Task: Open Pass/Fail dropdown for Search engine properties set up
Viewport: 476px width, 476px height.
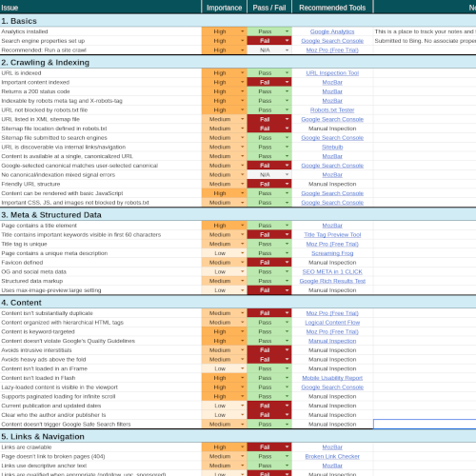Action: tap(287, 41)
